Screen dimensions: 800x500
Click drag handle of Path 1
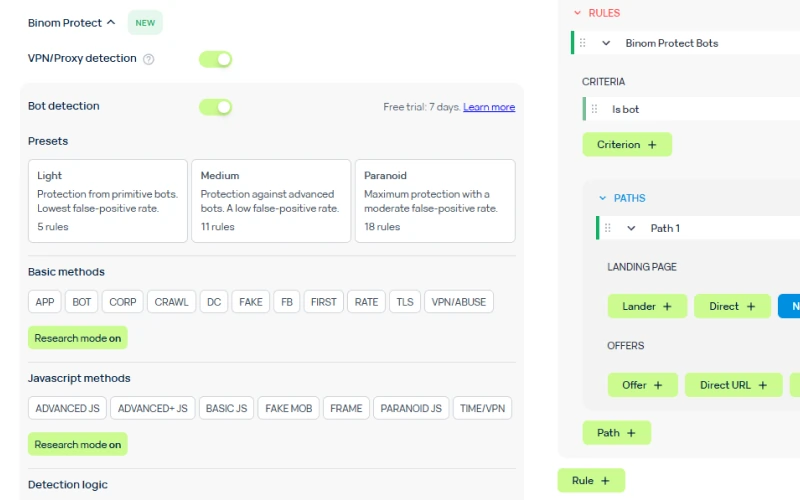[x=608, y=228]
